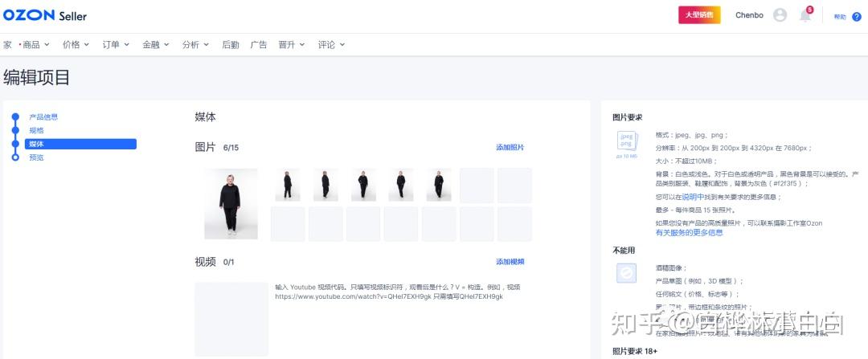The width and height of the screenshot is (868, 359).
Task: Go to the 规格 step
Action: 36,131
